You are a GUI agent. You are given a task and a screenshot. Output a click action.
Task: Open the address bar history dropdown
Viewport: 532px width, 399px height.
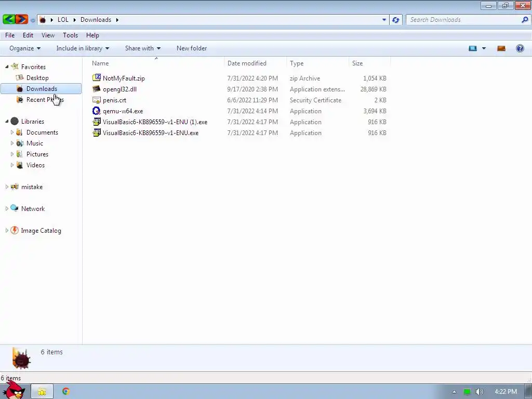click(384, 20)
